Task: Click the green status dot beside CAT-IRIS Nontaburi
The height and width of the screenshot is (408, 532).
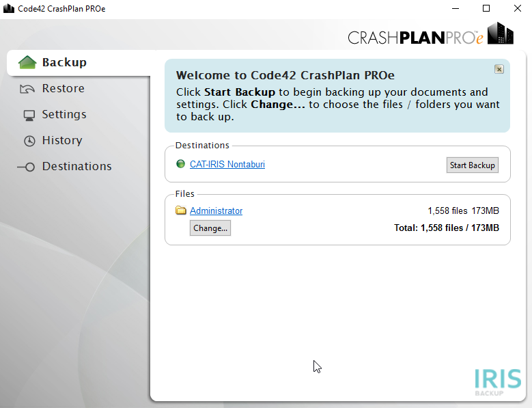Action: [x=180, y=164]
